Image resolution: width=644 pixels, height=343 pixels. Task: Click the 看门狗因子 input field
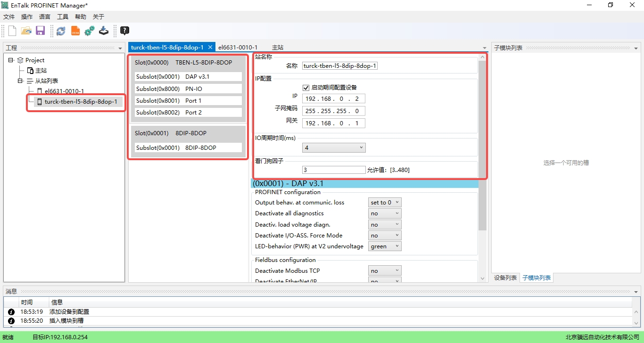point(334,170)
